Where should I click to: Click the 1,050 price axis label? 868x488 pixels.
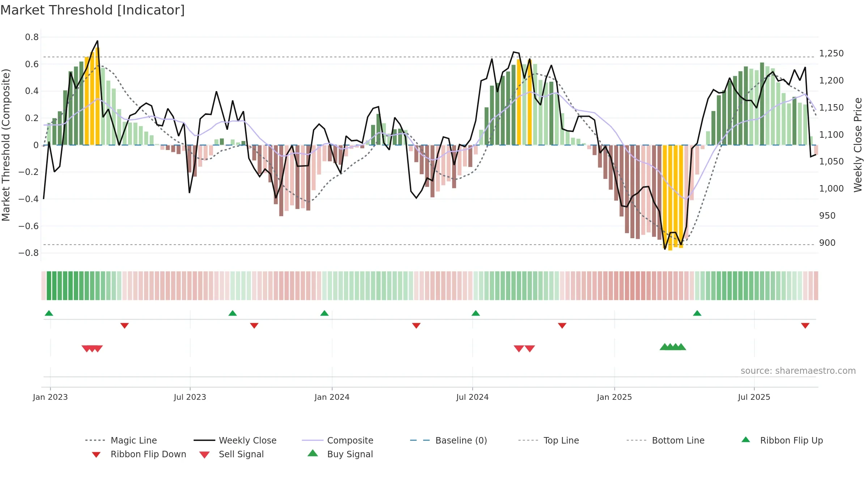click(831, 162)
